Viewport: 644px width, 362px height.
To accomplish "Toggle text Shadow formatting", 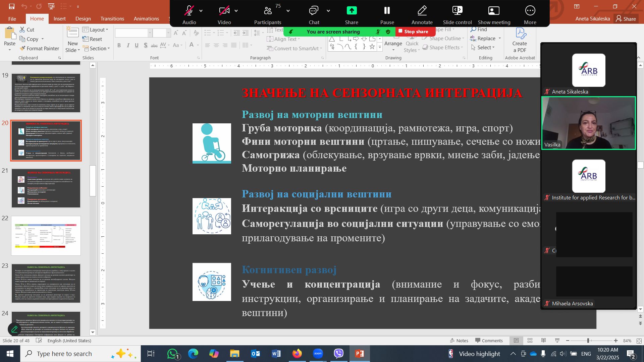I will (145, 45).
